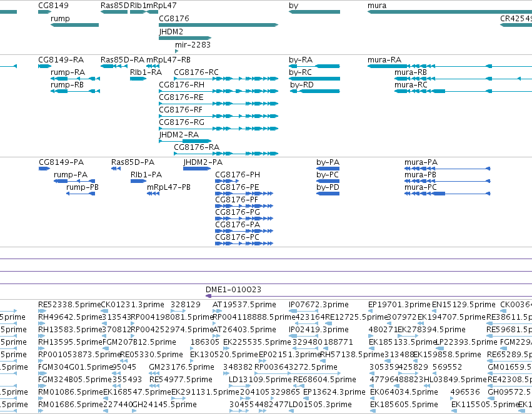Click the CG8176-PC protein label

(x=237, y=237)
